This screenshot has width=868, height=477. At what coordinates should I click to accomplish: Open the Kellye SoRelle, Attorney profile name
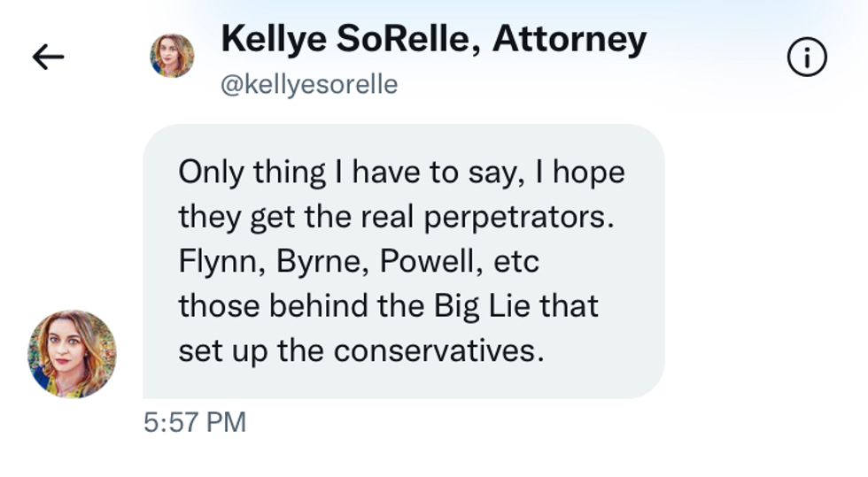[433, 39]
